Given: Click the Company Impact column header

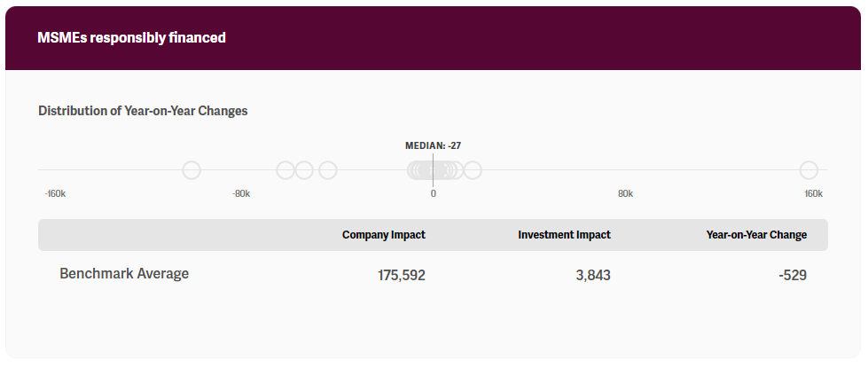Looking at the screenshot, I should 384,235.
